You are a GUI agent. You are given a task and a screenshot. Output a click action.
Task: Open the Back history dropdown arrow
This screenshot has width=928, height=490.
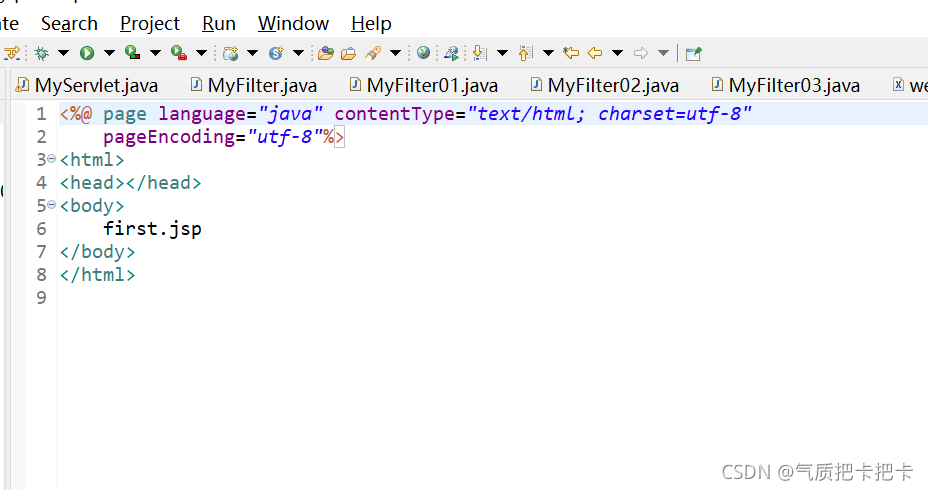[617, 53]
